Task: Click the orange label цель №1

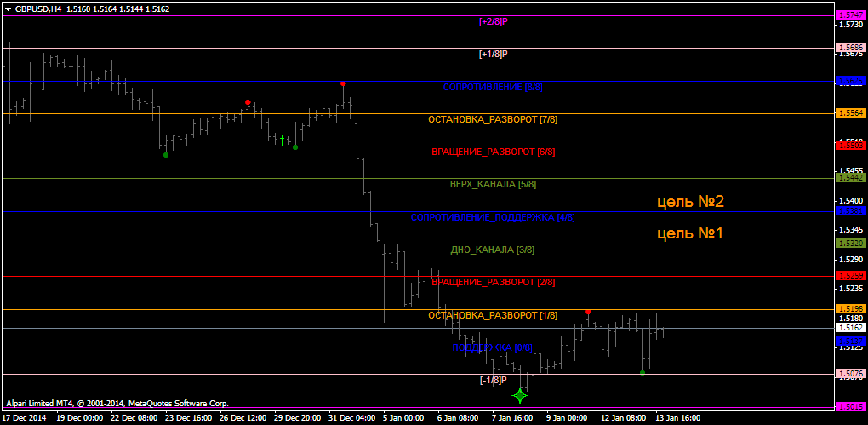Action: [690, 233]
